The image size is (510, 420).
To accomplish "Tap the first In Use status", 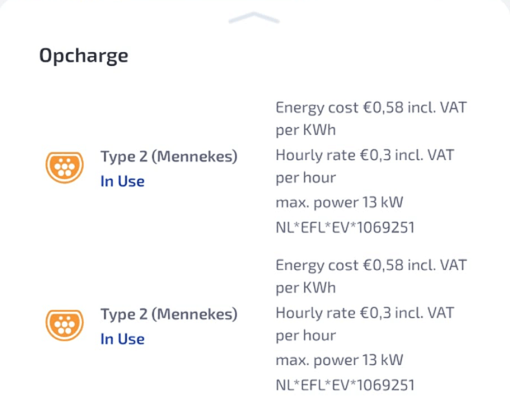I will tap(122, 181).
